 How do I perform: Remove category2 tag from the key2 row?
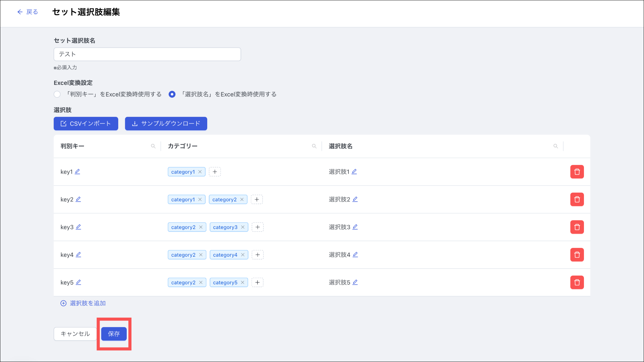point(242,200)
